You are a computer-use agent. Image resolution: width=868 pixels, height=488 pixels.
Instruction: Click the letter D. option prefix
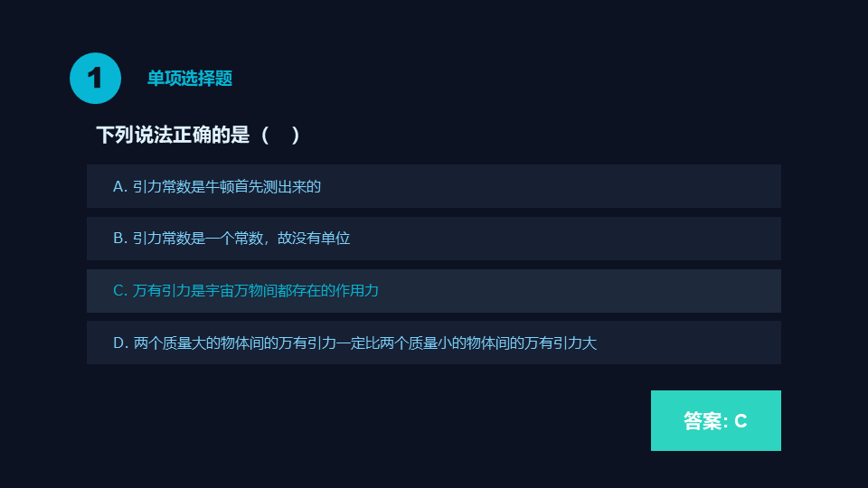[120, 343]
